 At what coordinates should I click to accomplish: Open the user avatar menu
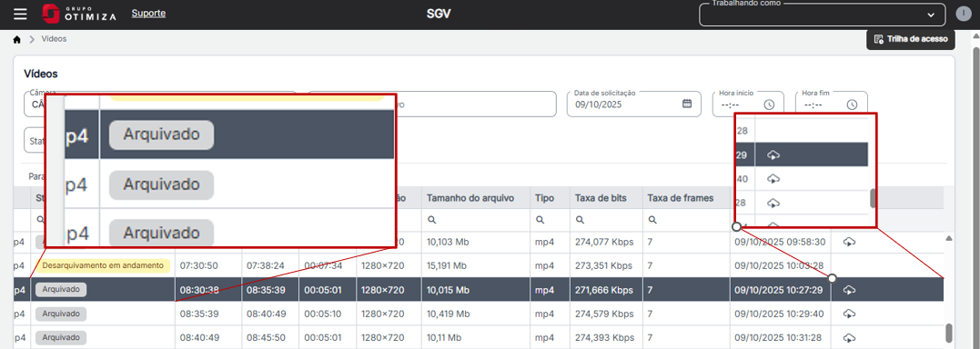coord(963,14)
